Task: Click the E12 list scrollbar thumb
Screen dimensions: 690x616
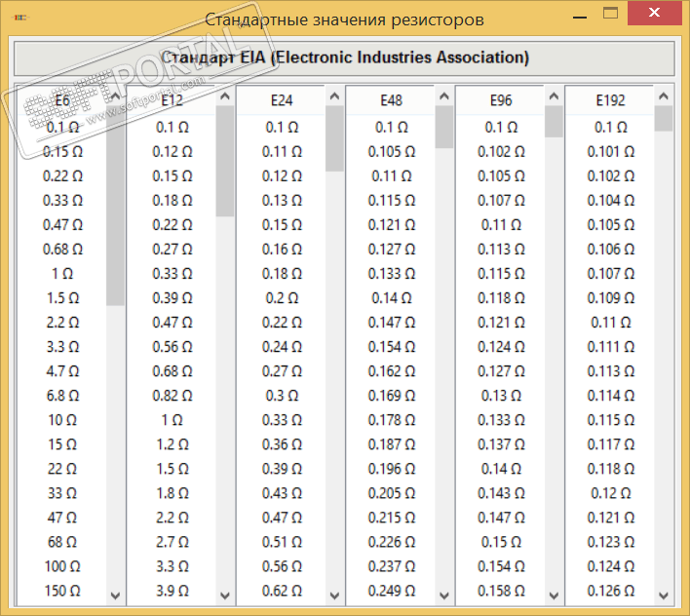Action: point(225,161)
